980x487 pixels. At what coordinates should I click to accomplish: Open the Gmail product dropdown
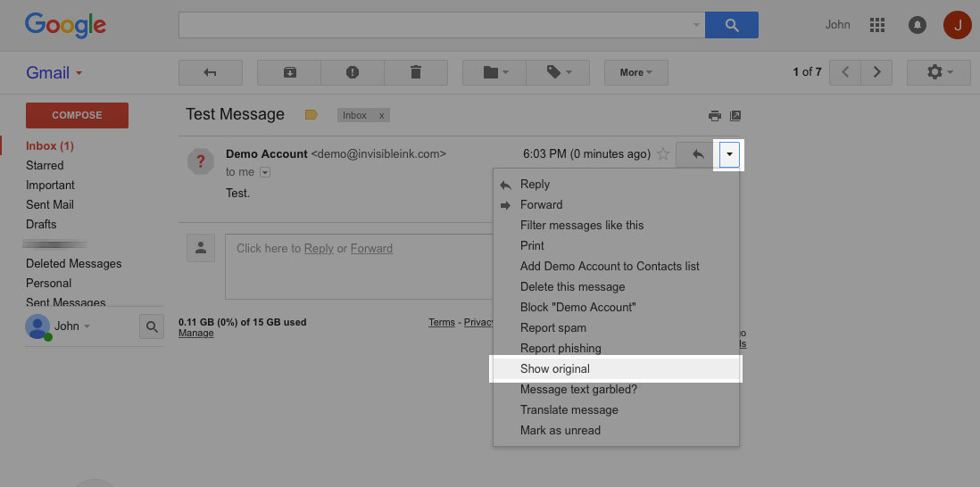tap(54, 73)
